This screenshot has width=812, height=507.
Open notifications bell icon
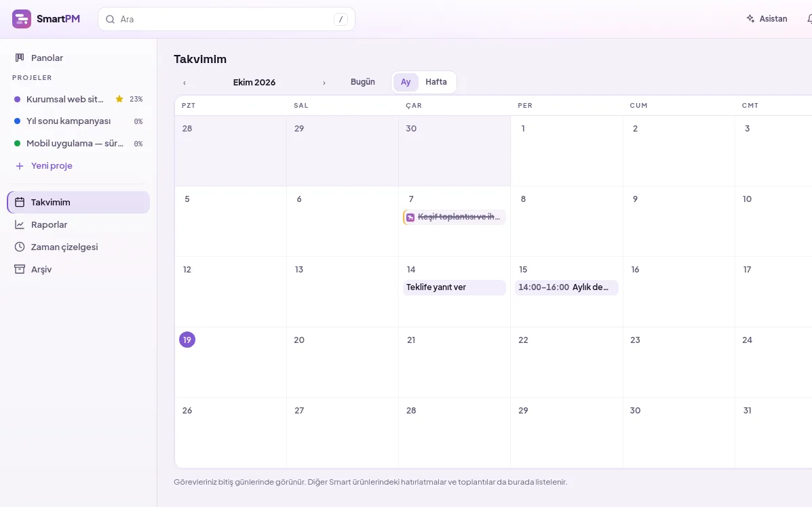(x=809, y=18)
